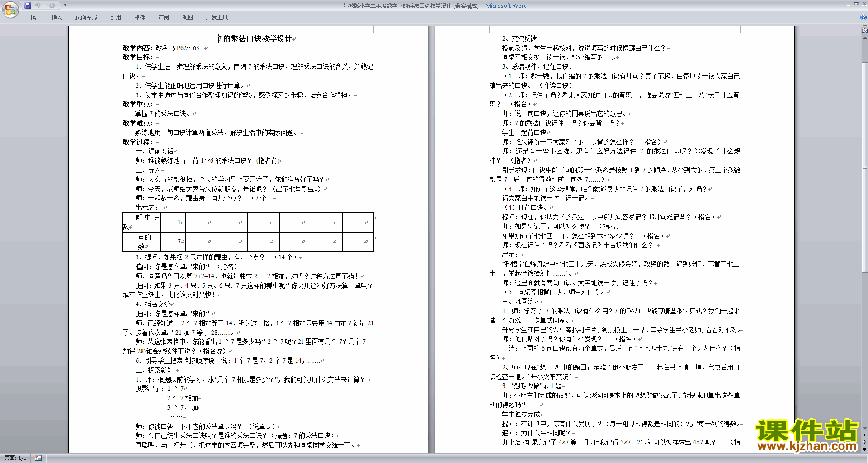
Task: Go to next page using double-down arrow
Action: pyautogui.click(x=865, y=449)
